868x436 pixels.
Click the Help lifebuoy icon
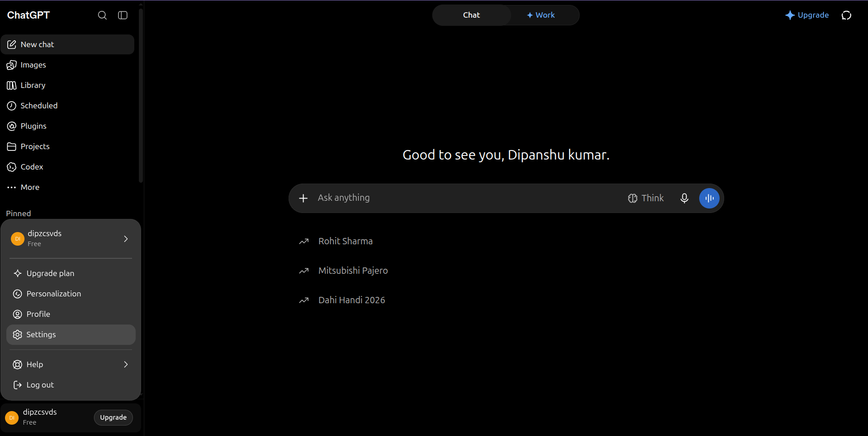click(18, 364)
